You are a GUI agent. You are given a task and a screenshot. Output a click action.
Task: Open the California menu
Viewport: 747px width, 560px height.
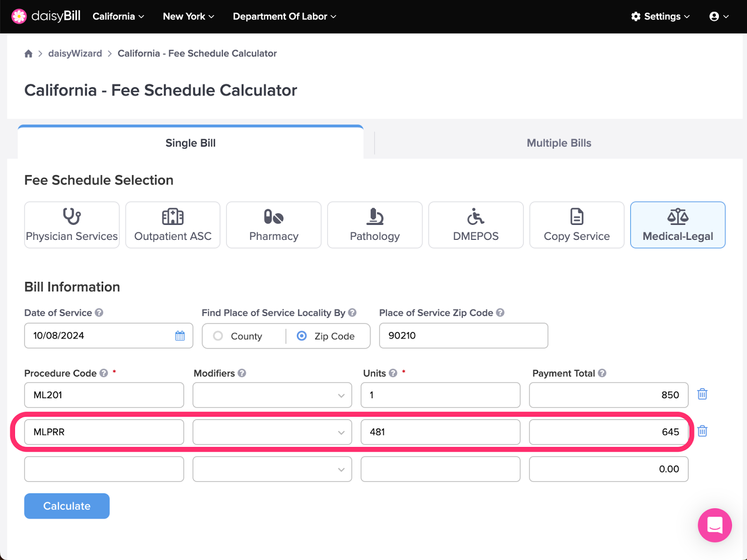coord(118,16)
